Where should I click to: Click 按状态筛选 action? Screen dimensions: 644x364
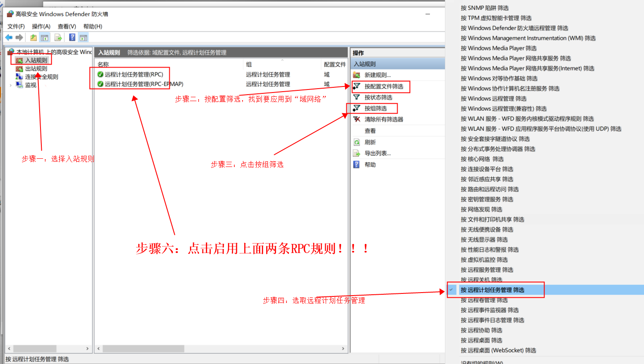tap(378, 97)
